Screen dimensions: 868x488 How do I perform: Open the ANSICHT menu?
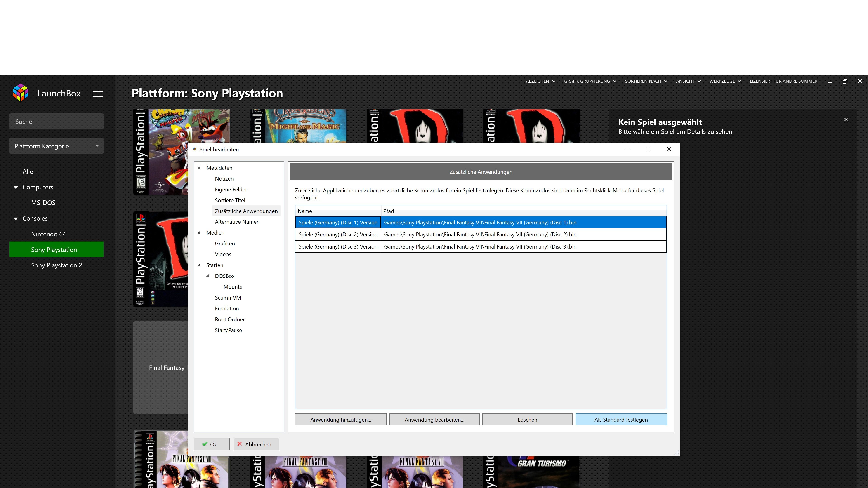click(688, 81)
